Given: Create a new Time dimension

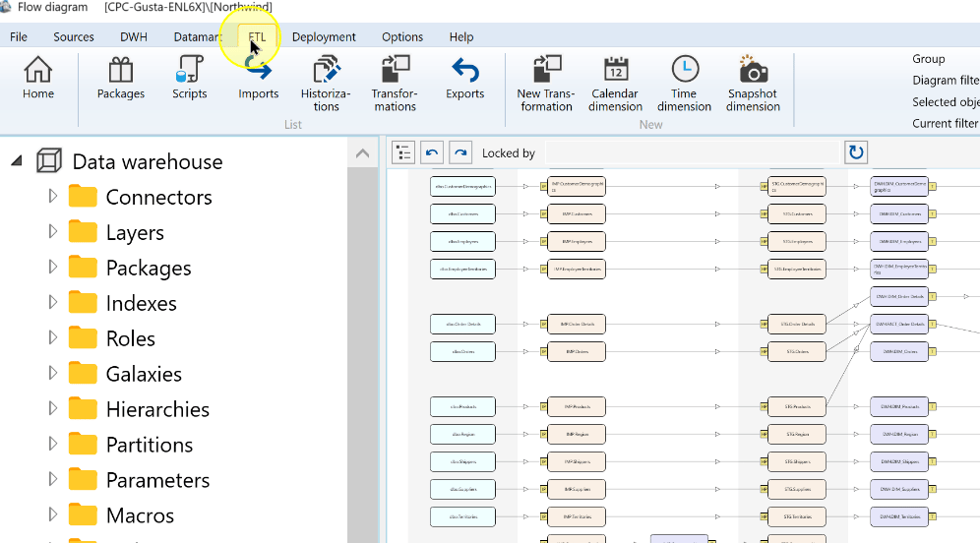Looking at the screenshot, I should (x=685, y=84).
